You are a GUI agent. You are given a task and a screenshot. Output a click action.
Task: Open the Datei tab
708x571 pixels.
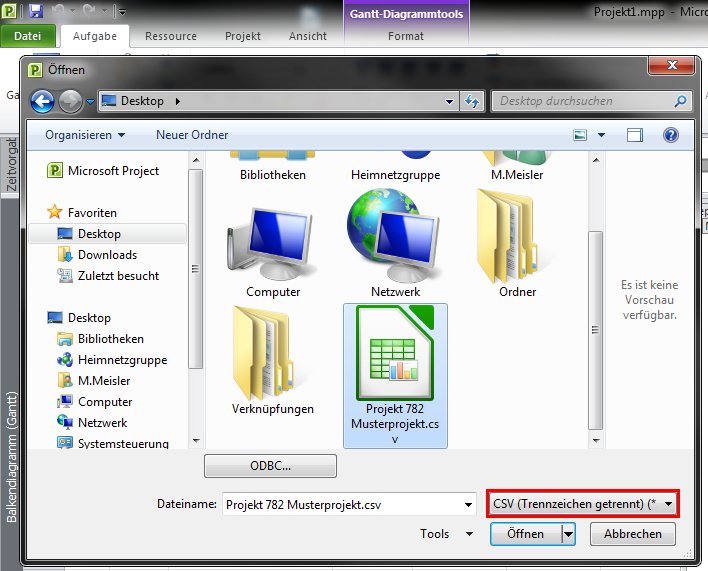pos(28,36)
